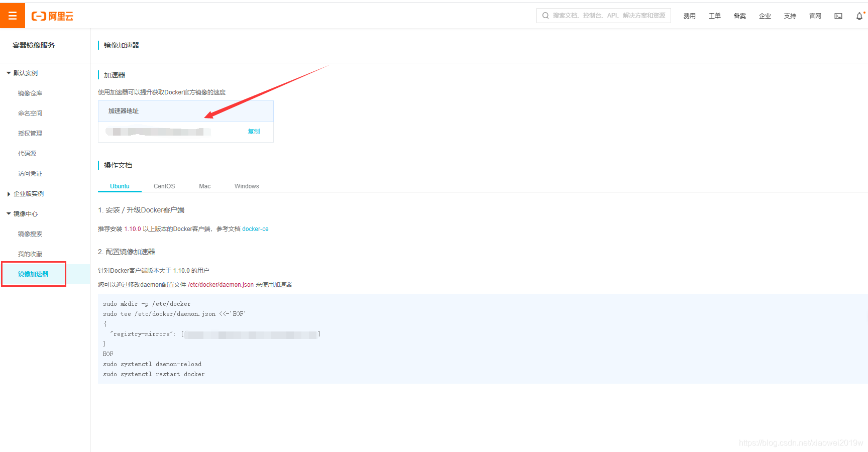Open the 支持 menu
The width and height of the screenshot is (868, 452).
coord(790,16)
